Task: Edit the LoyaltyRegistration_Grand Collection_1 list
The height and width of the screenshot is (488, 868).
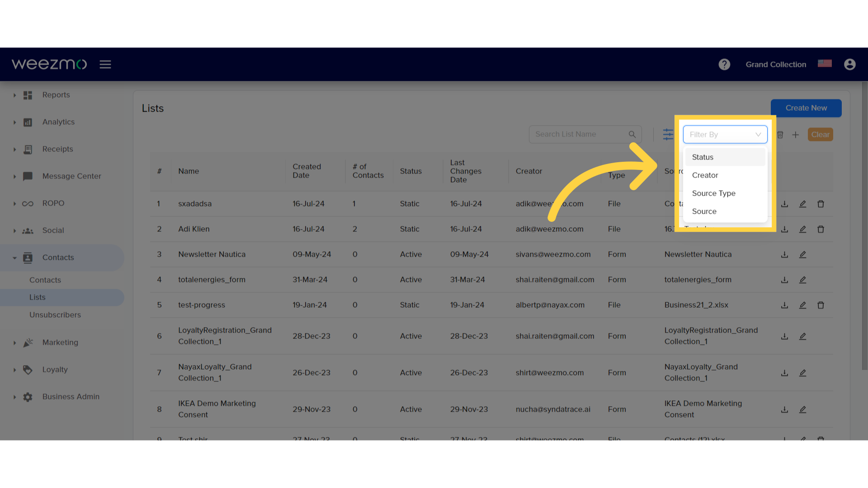Action: (802, 337)
